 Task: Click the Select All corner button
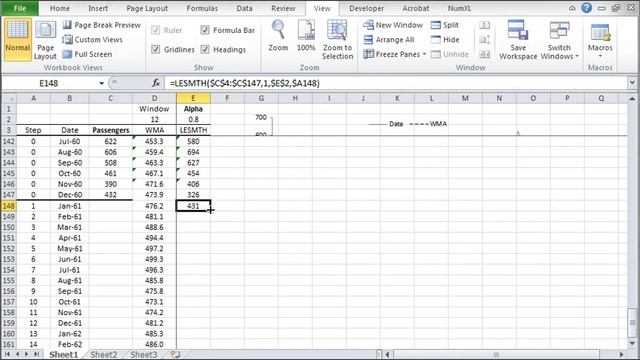(x=9, y=98)
